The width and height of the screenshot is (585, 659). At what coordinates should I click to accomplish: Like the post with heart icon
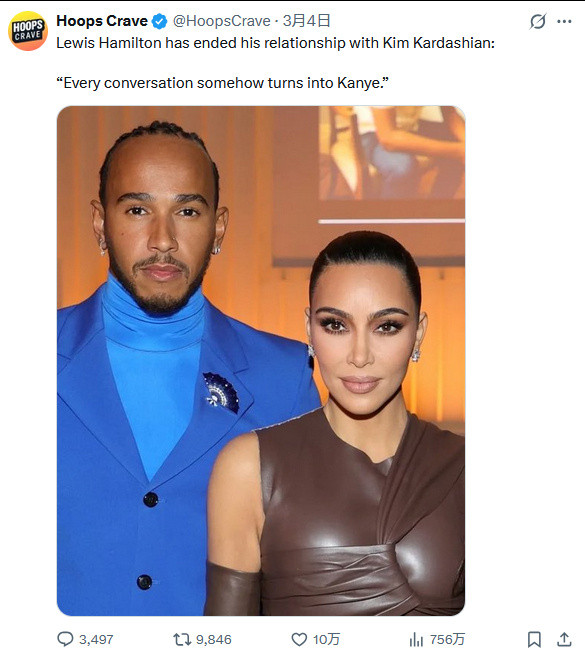pyautogui.click(x=299, y=640)
